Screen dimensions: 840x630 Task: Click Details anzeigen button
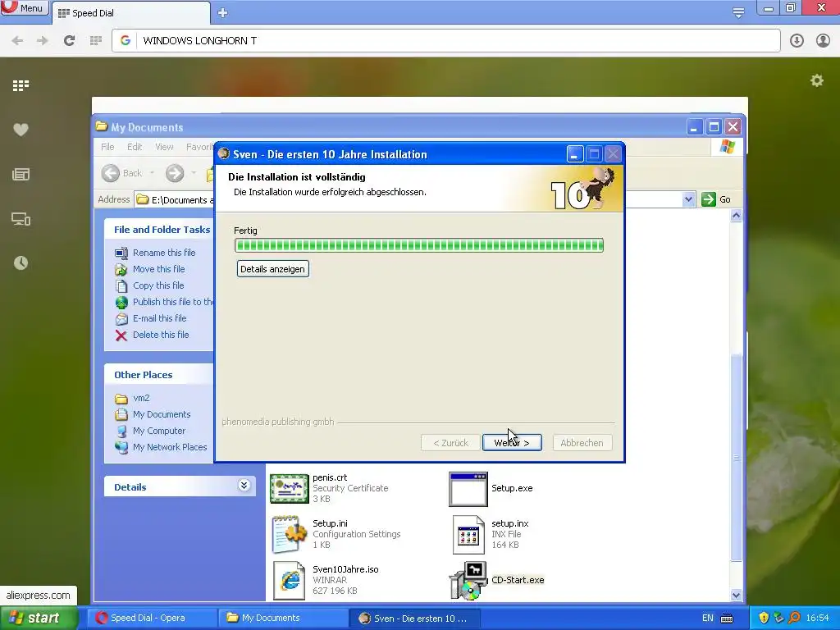[272, 269]
